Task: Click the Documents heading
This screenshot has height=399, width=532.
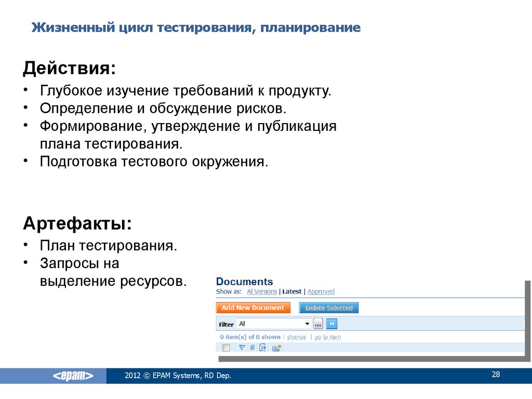Action: click(244, 281)
